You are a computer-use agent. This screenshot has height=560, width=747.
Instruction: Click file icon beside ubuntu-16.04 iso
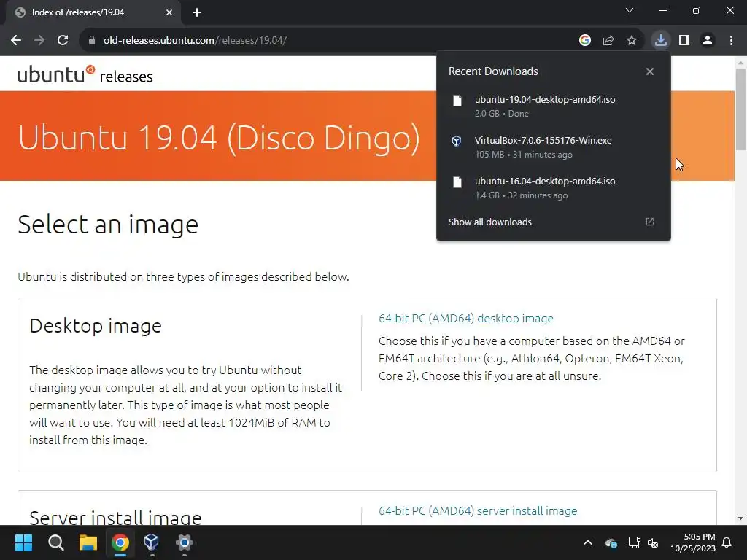[457, 182]
